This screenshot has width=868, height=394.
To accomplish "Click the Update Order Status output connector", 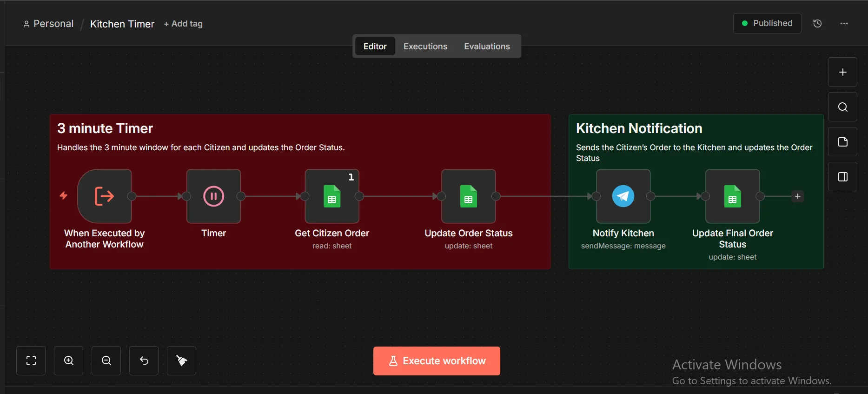I will click(x=496, y=196).
